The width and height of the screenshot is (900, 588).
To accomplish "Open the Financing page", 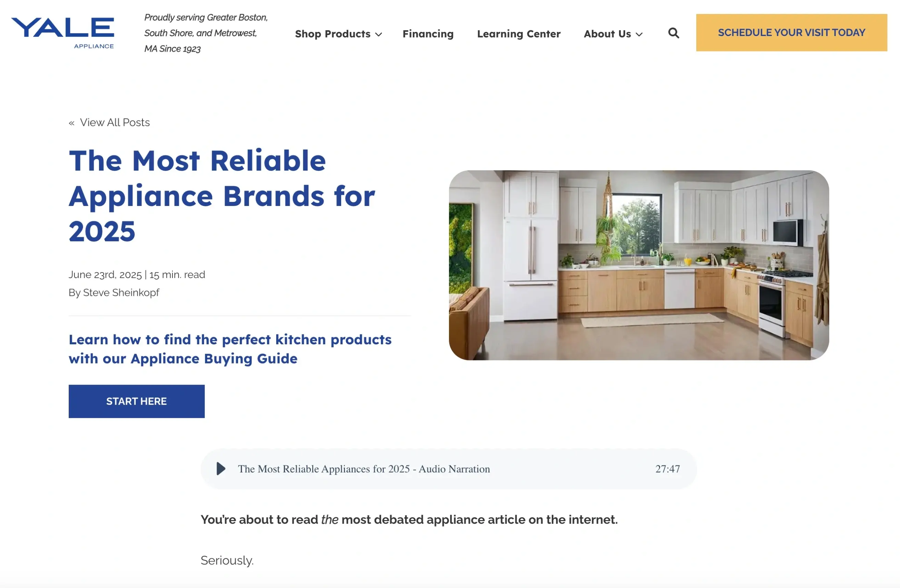I will coord(428,34).
